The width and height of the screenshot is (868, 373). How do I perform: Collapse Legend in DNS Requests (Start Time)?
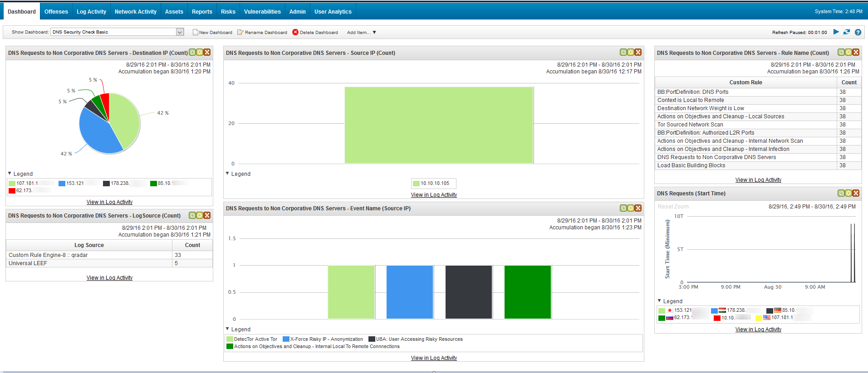pyautogui.click(x=660, y=301)
